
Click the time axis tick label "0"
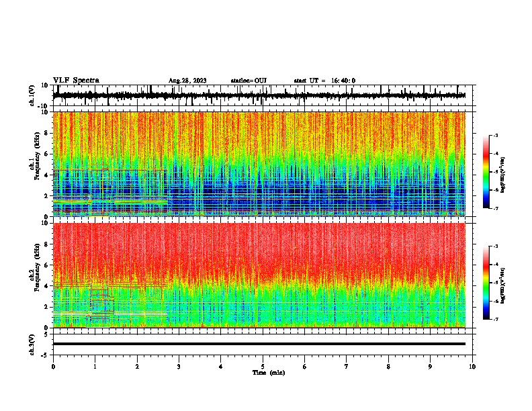[x=53, y=367]
